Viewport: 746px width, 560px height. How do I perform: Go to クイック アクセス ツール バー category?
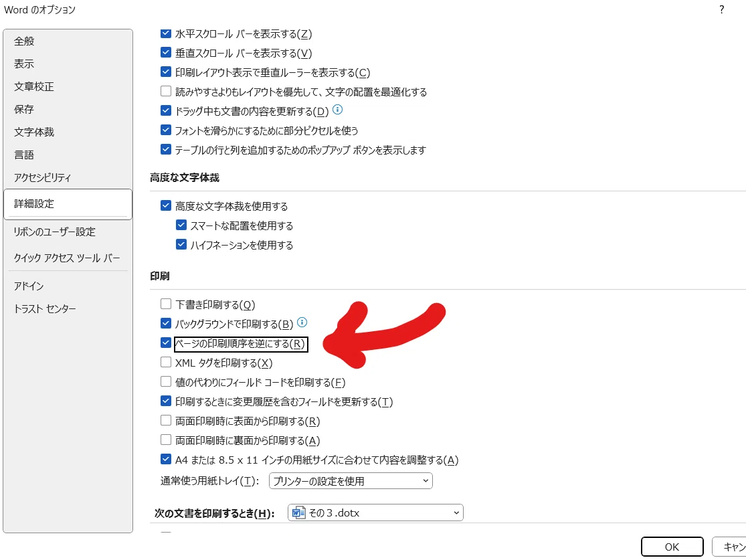68,258
